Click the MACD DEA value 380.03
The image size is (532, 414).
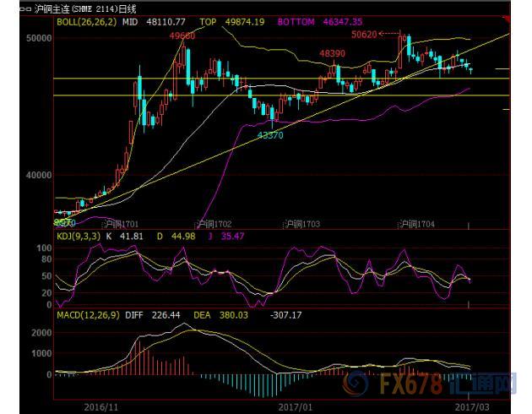234,315
